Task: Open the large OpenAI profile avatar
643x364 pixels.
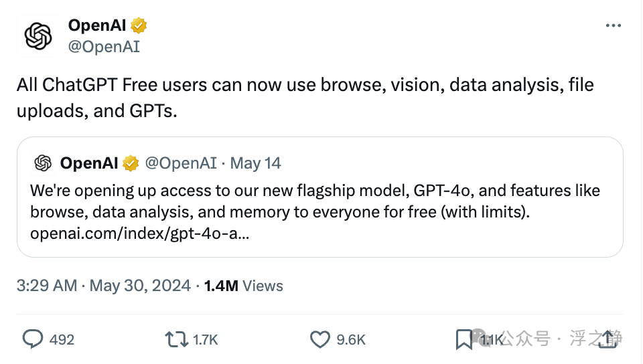Action: point(38,36)
